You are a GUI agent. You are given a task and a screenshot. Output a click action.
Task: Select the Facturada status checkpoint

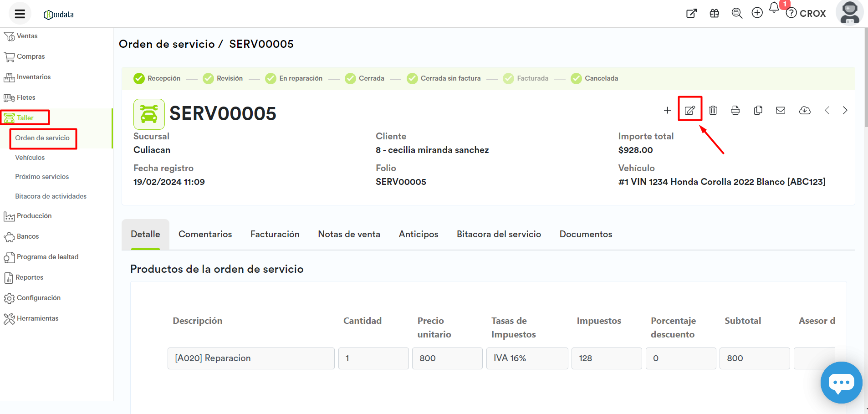(508, 78)
